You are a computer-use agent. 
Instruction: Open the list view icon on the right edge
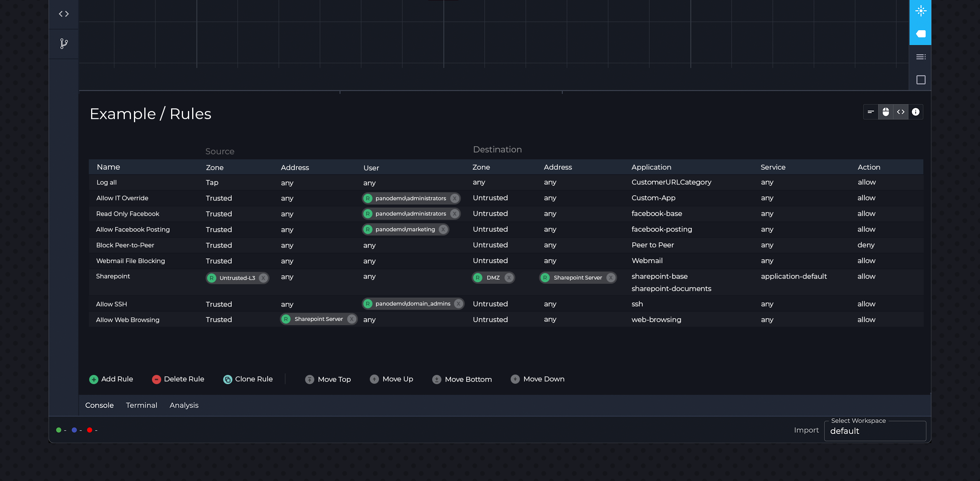[x=921, y=56]
